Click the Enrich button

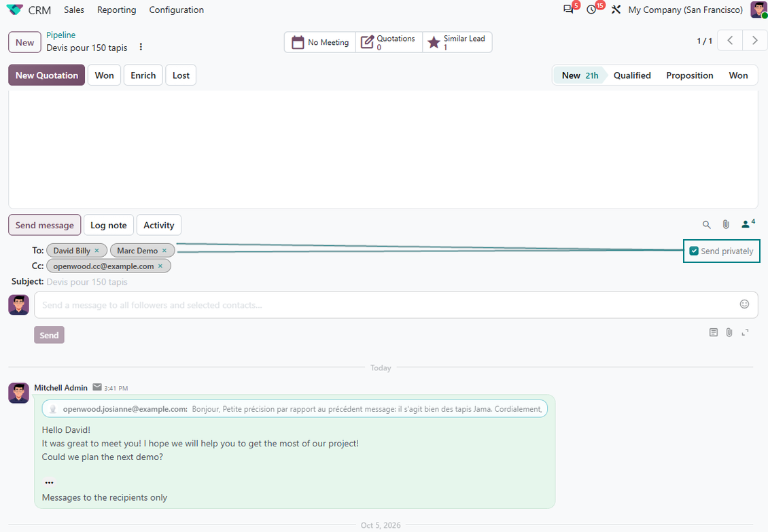(143, 75)
